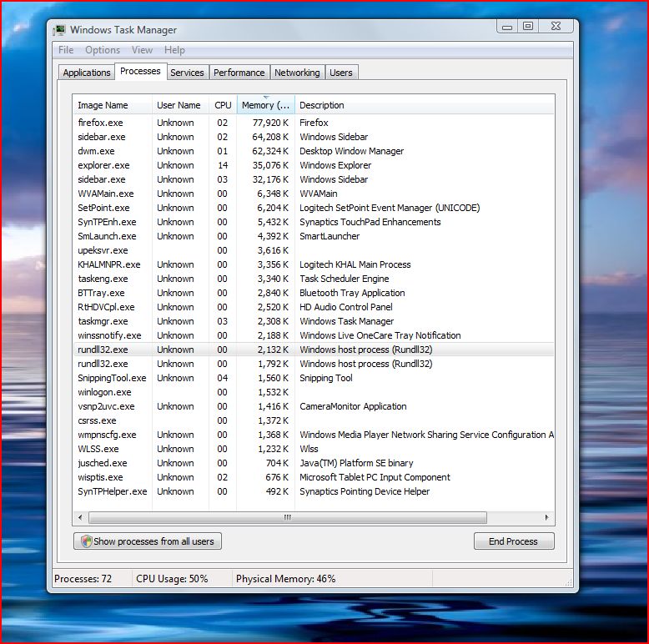Screen dimensions: 649x644
Task: Open the Help menu
Action: 174,50
